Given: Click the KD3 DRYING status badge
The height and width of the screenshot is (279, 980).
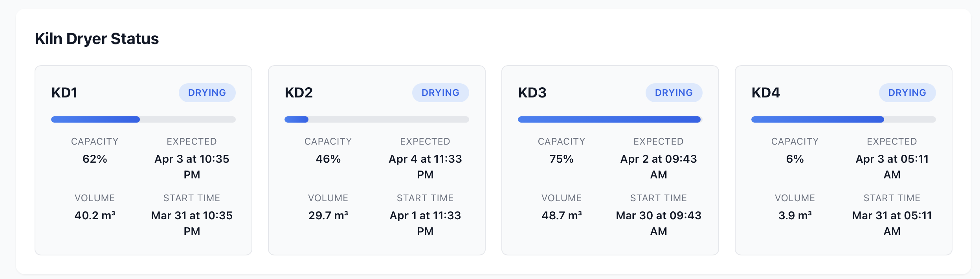Looking at the screenshot, I should [674, 93].
